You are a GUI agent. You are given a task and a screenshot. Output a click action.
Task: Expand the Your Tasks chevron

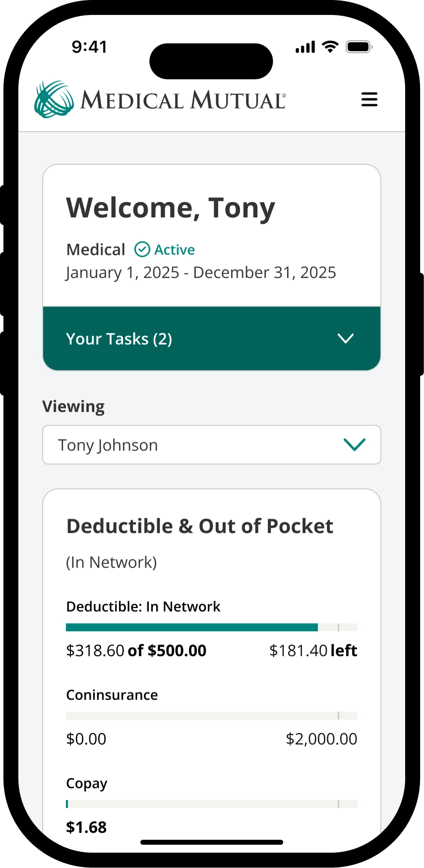coord(345,338)
